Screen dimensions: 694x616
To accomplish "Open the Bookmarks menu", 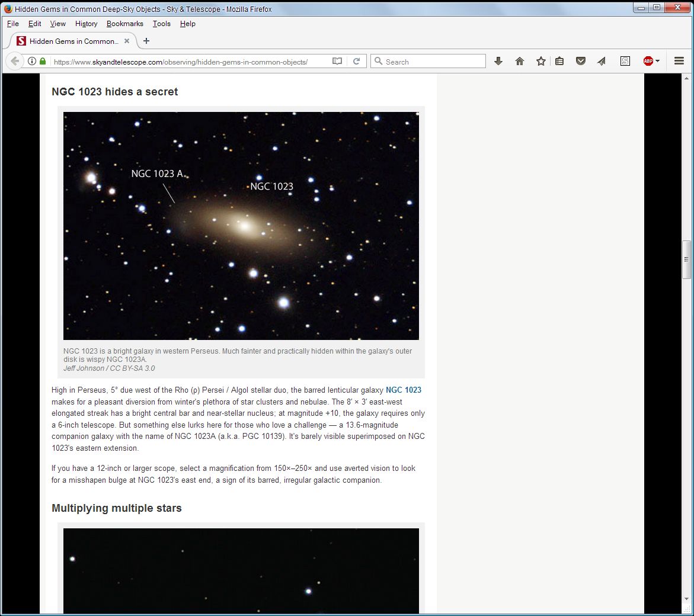I will pyautogui.click(x=124, y=24).
